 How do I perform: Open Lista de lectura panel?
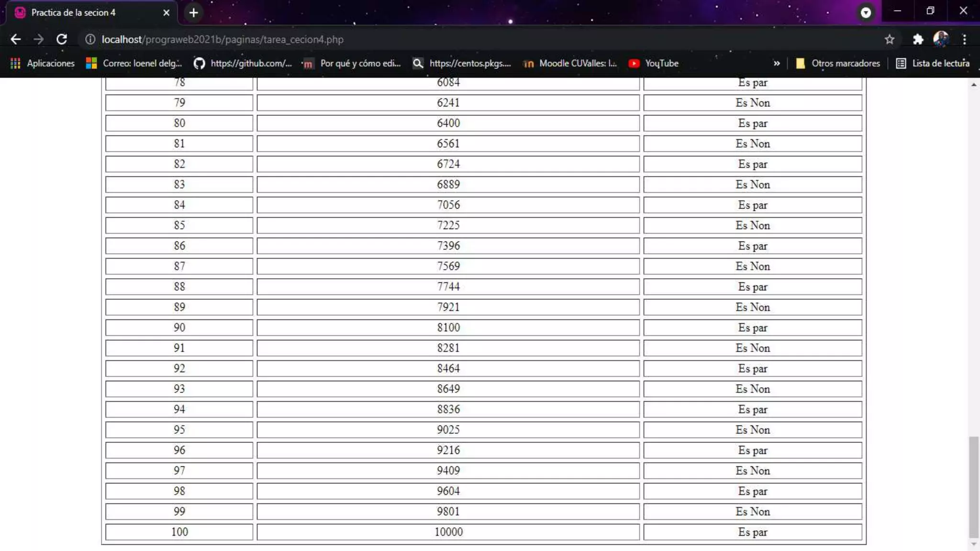coord(933,63)
